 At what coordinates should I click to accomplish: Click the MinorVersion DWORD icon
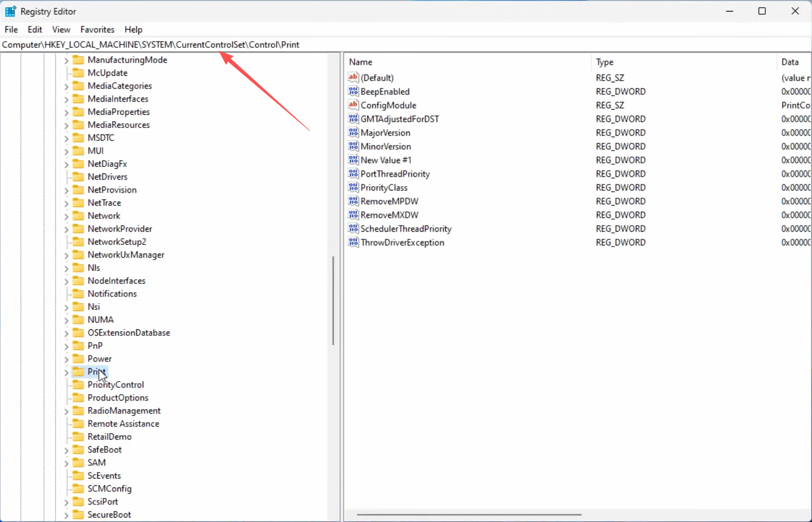(x=354, y=146)
